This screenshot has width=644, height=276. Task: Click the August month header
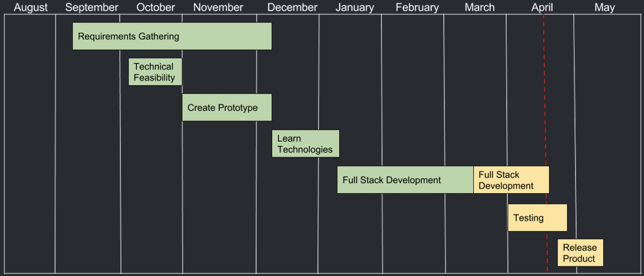(x=31, y=7)
